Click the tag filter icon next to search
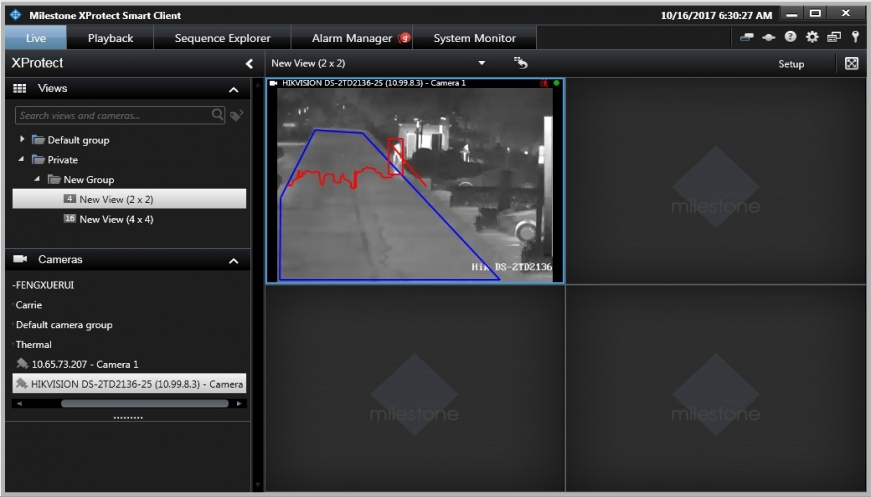Screen dimensions: 871x497 [x=236, y=115]
